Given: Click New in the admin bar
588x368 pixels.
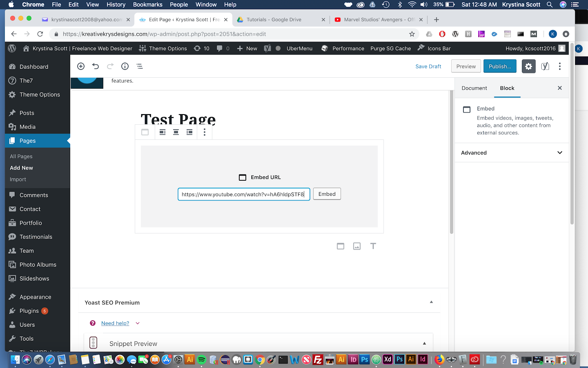Looking at the screenshot, I should 247,48.
